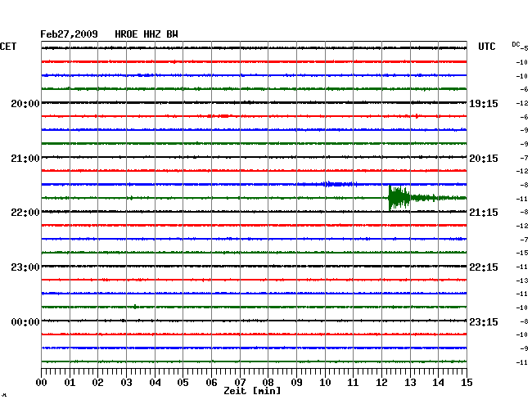Click the 22:00 CET time label
Image resolution: width=532 pixels, height=404 pixels.
pyautogui.click(x=25, y=213)
